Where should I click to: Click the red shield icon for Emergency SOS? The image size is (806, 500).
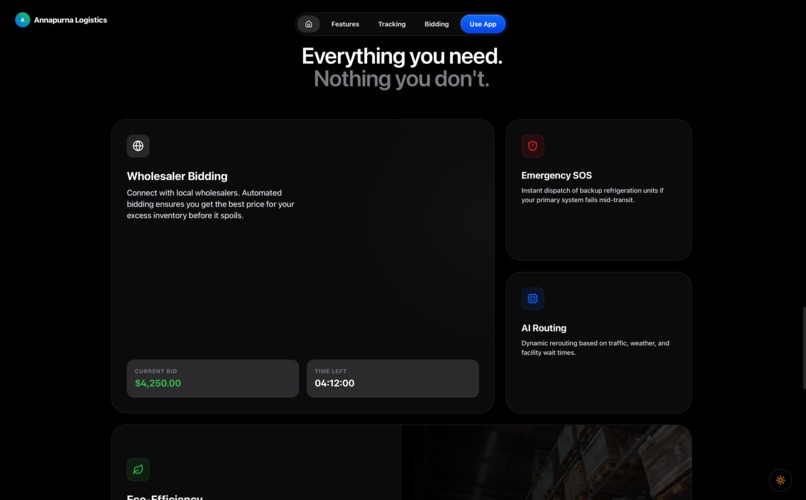click(533, 146)
